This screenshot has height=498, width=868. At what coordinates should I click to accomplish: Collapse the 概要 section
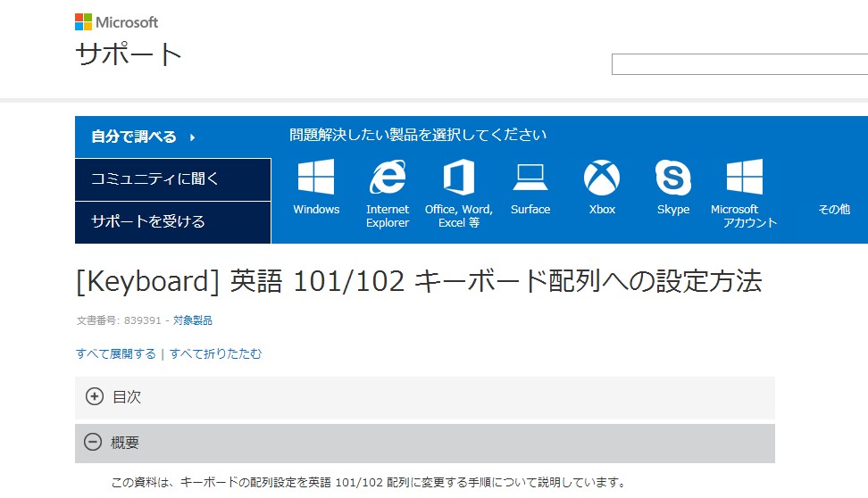424,444
